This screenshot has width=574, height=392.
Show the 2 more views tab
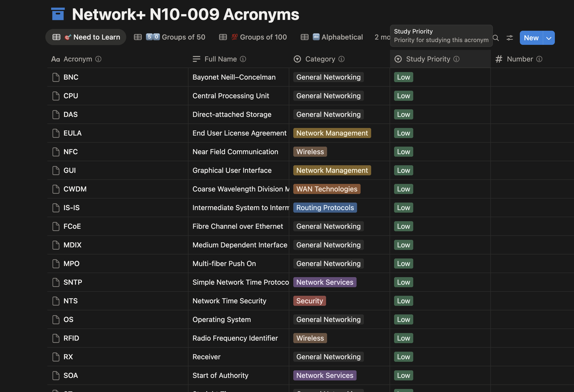click(382, 37)
